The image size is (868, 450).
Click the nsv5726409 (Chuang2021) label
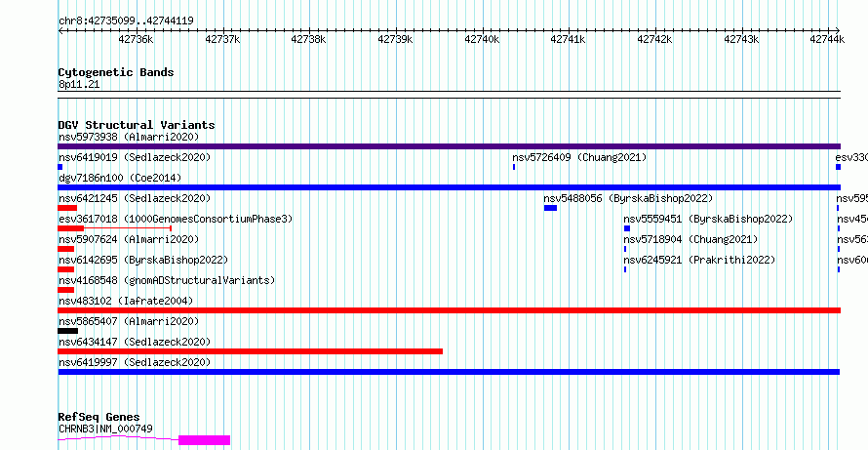click(x=579, y=157)
